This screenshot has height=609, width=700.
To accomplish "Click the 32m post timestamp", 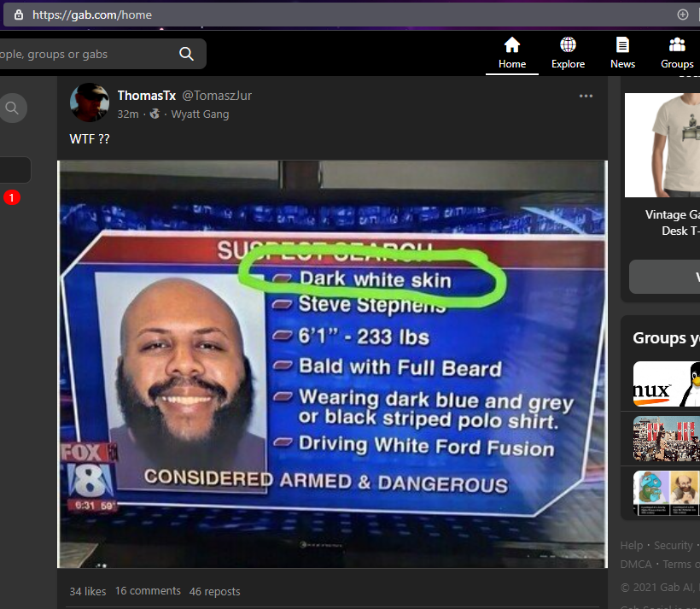I will point(128,114).
